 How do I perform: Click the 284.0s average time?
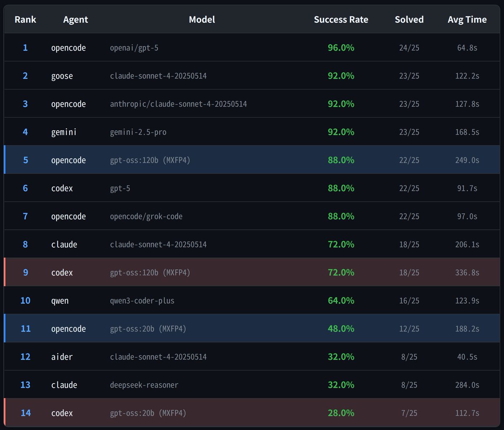coord(467,385)
